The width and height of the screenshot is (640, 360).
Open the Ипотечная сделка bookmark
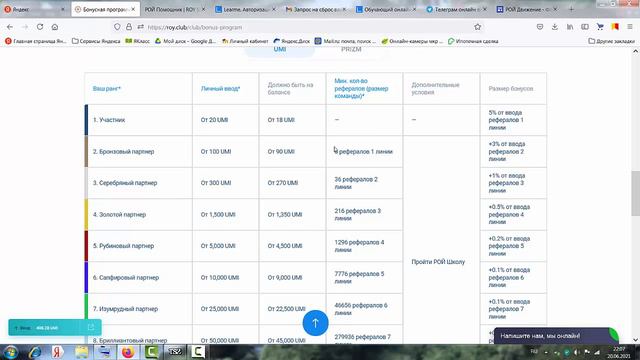(x=473, y=41)
